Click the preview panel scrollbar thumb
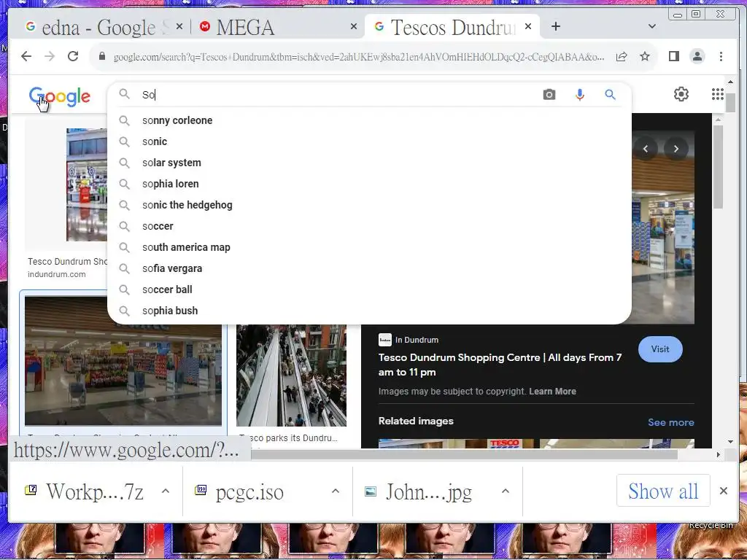 tap(718, 167)
